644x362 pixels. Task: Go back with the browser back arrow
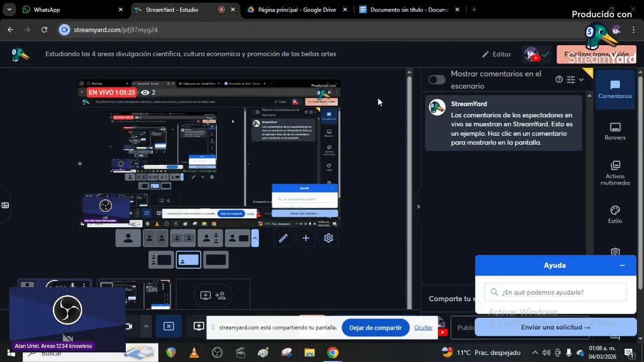11,30
